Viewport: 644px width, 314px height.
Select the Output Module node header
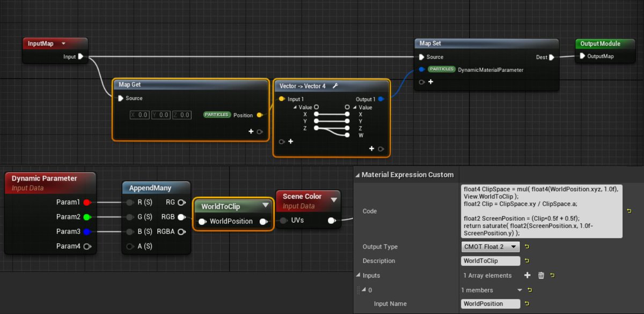[604, 44]
